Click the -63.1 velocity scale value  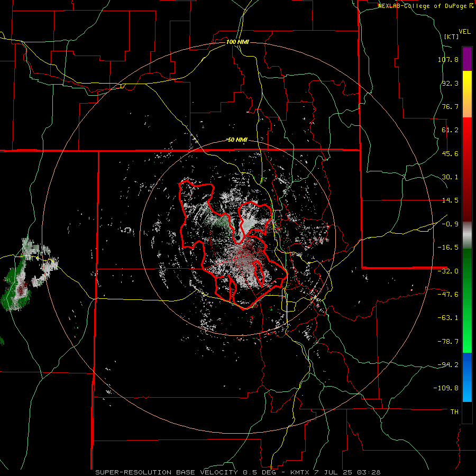(448, 318)
